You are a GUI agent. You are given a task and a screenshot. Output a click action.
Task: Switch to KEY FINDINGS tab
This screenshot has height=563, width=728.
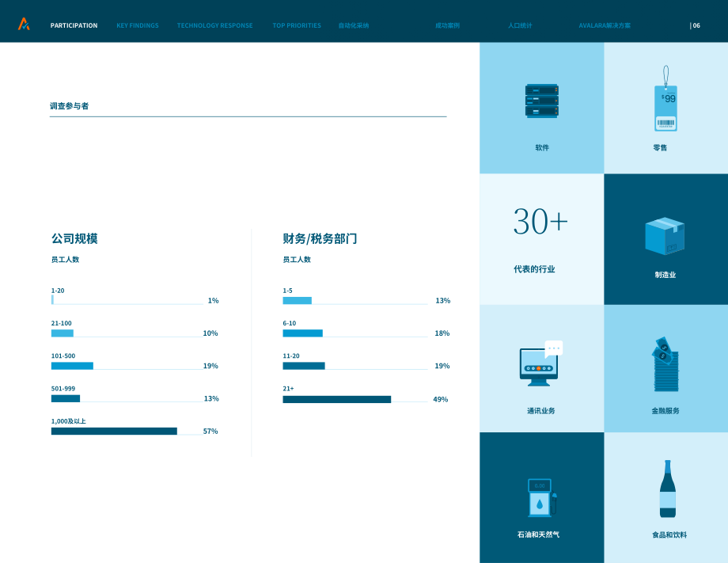(138, 25)
